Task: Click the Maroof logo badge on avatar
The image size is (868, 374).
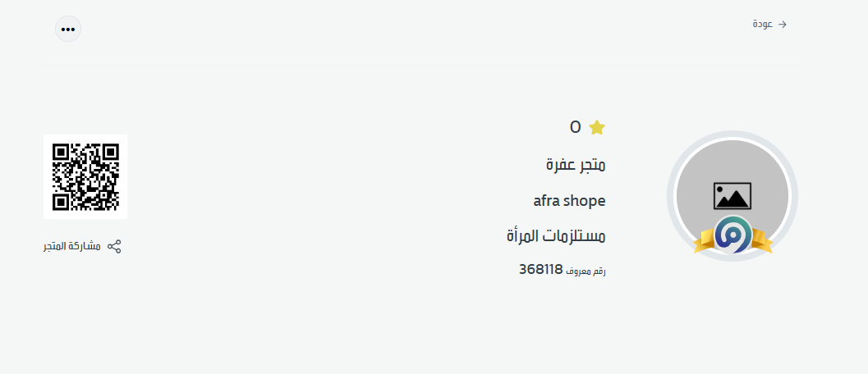Action: (732, 234)
